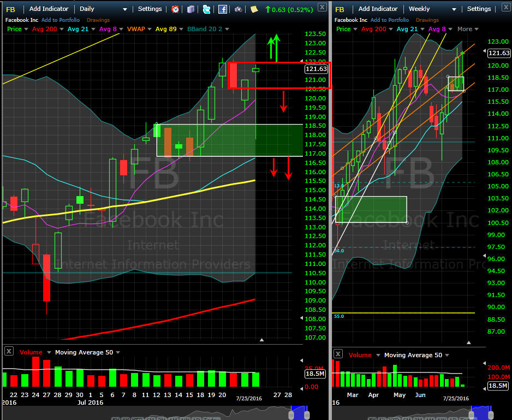Image resolution: width=512 pixels, height=420 pixels.
Task: Select the Avg 8 label in Daily chart
Action: pyautogui.click(x=108, y=29)
